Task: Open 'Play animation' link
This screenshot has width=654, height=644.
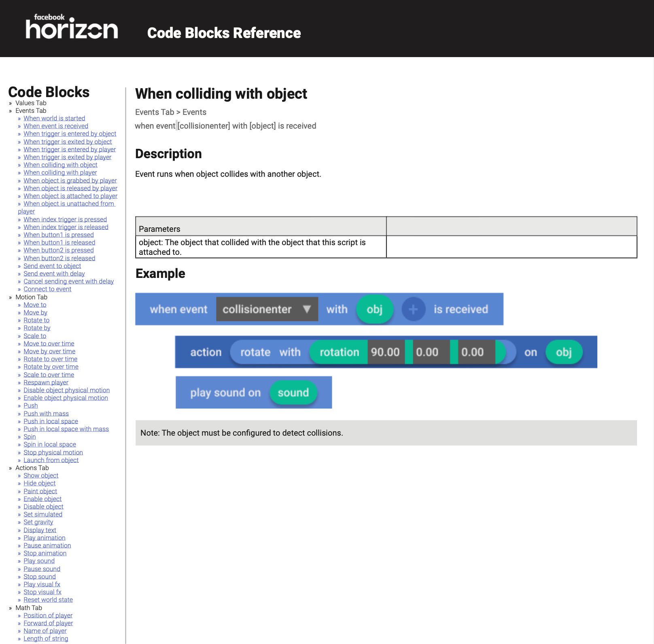Action: pos(45,538)
